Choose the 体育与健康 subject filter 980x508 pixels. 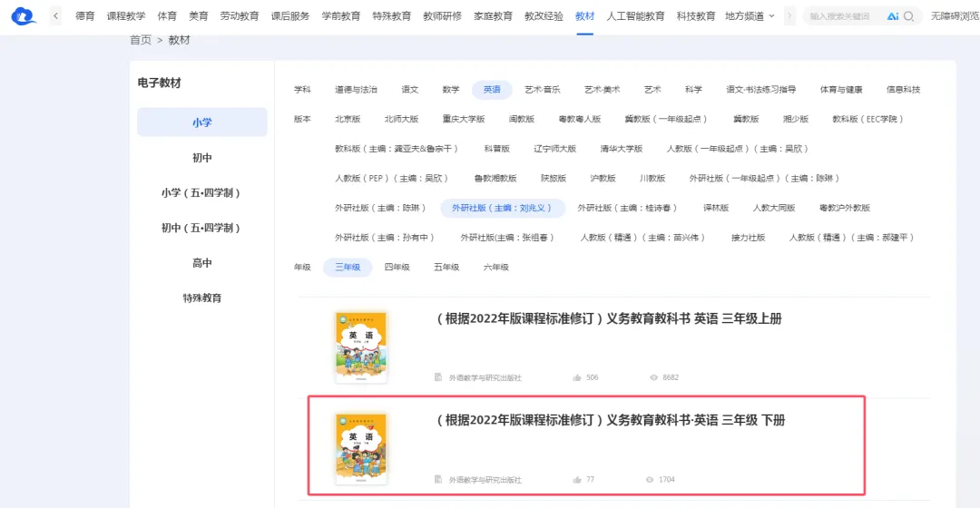[x=841, y=89]
